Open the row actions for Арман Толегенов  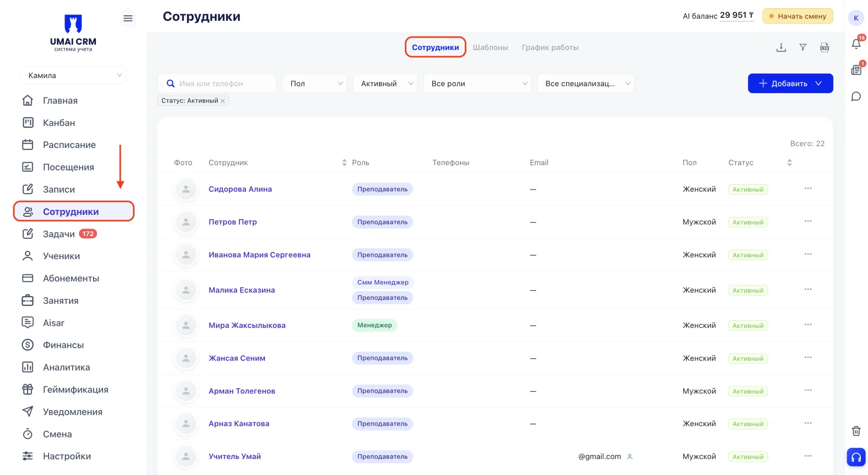coord(808,390)
